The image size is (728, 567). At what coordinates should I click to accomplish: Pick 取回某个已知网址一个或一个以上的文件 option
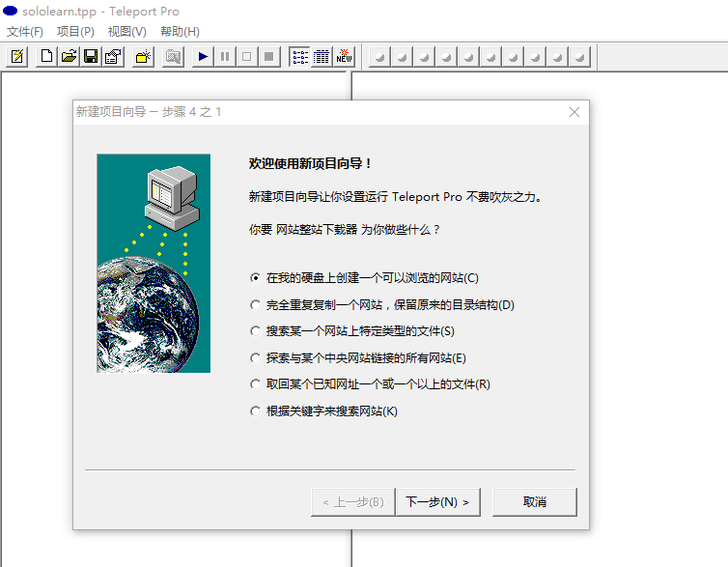tap(370, 384)
